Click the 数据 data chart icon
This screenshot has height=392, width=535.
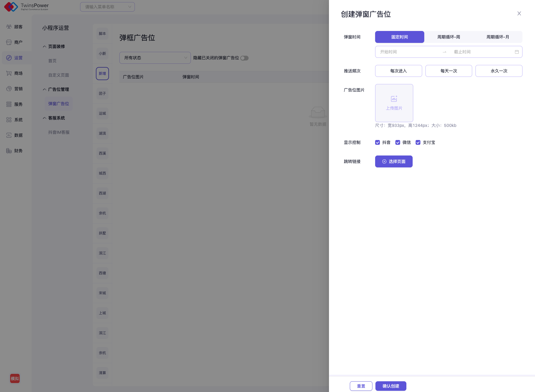(x=9, y=135)
